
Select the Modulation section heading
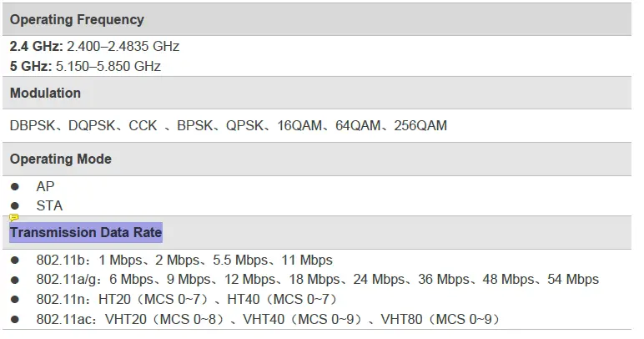coord(45,93)
